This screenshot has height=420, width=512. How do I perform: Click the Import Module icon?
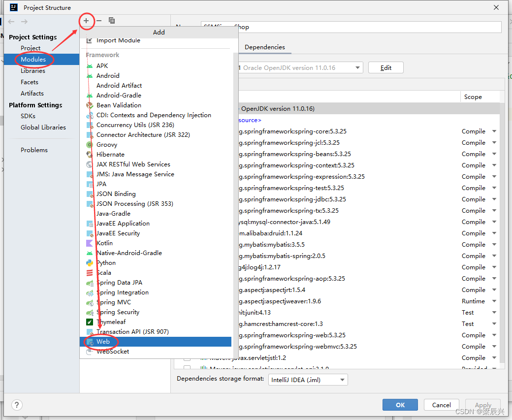pyautogui.click(x=89, y=40)
